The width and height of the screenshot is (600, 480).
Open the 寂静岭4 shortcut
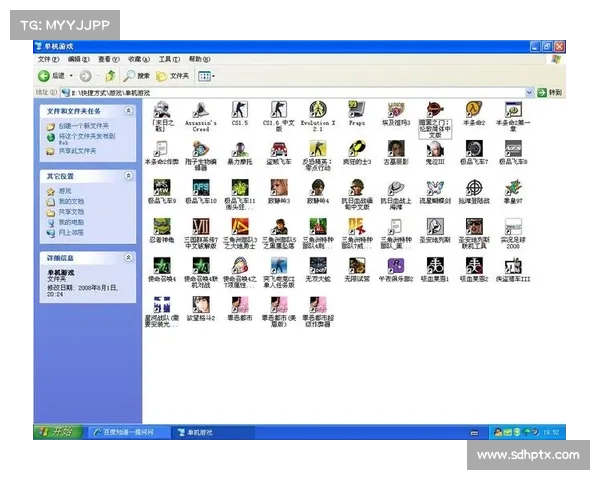tap(318, 191)
